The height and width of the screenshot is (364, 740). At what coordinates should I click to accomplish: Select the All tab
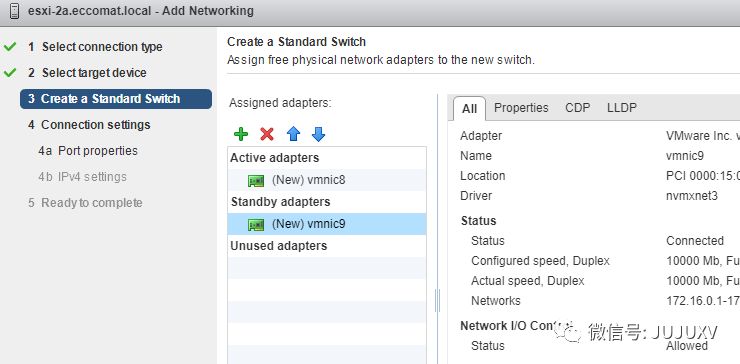pos(469,109)
